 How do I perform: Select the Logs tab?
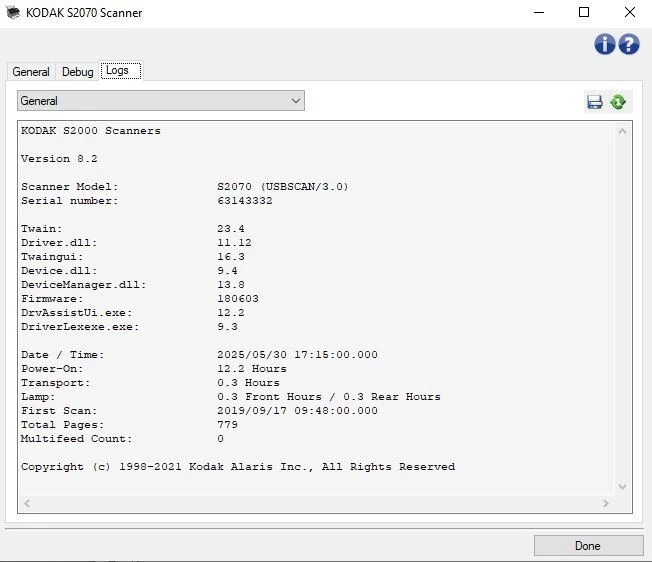pos(121,70)
